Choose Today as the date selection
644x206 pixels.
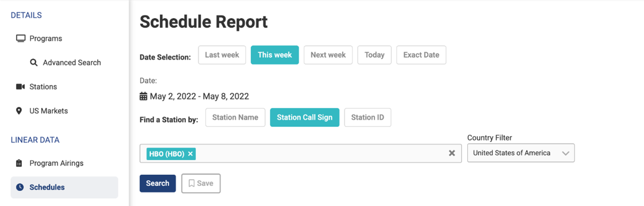coord(374,55)
